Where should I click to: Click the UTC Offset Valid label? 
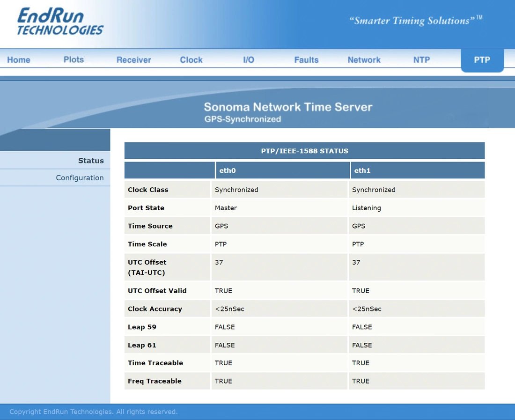coord(157,291)
